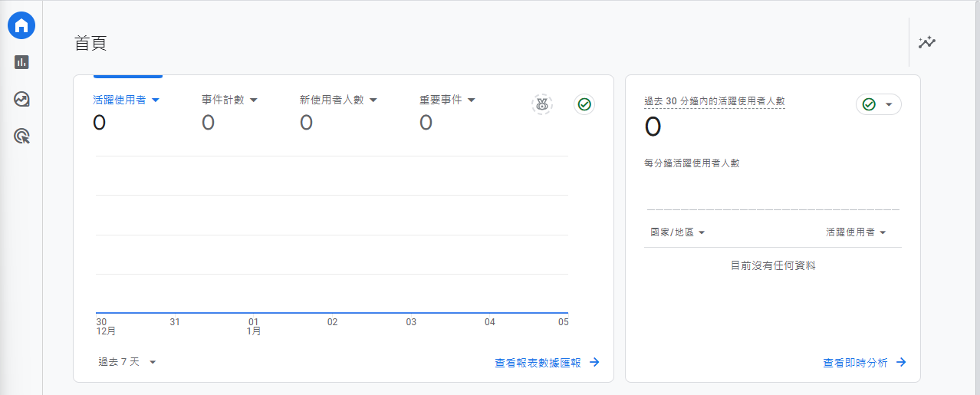Click the 01 1月 date label on chart axis

(x=254, y=327)
